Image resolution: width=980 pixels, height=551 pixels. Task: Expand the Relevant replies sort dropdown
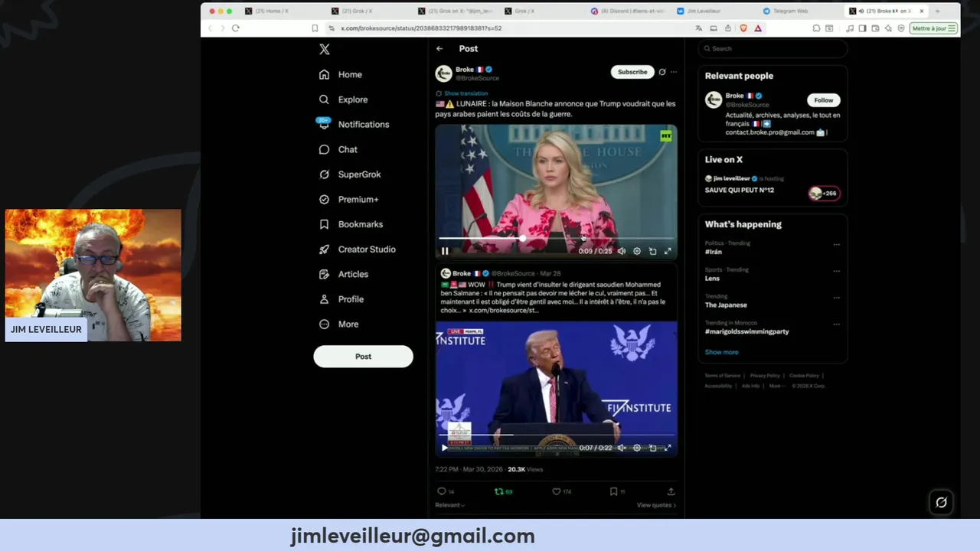(450, 505)
